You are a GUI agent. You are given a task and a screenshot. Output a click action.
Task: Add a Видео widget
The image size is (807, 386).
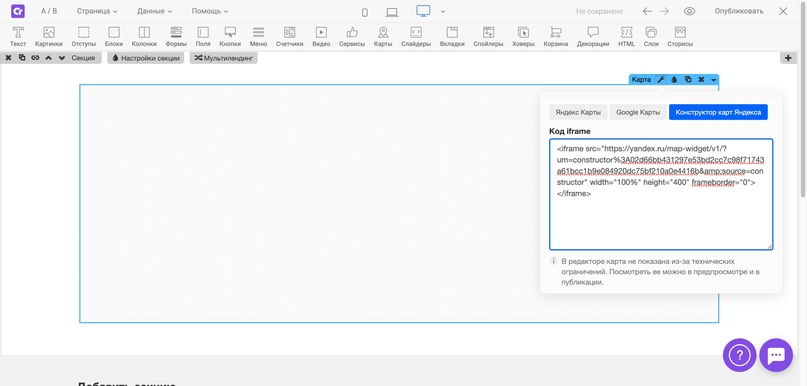[x=321, y=37]
